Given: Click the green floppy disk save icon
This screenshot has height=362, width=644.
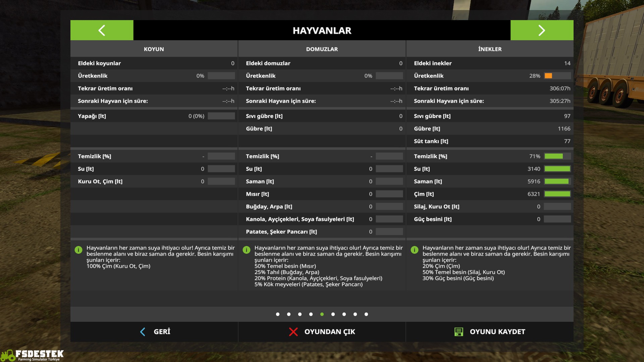Looking at the screenshot, I should [x=459, y=332].
